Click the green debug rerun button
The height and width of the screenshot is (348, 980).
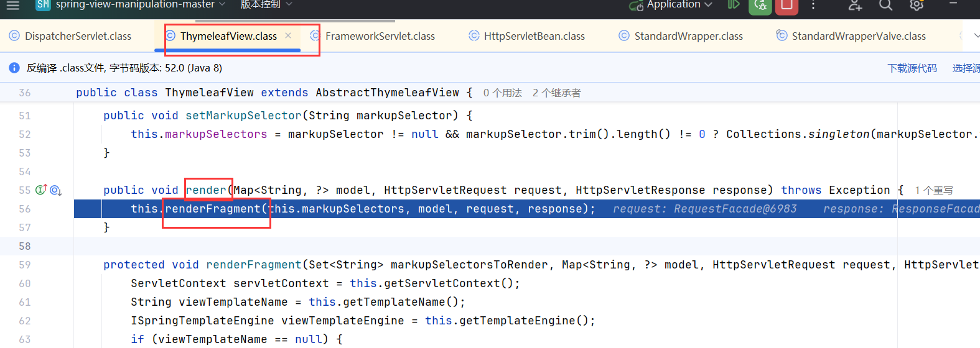pos(760,6)
